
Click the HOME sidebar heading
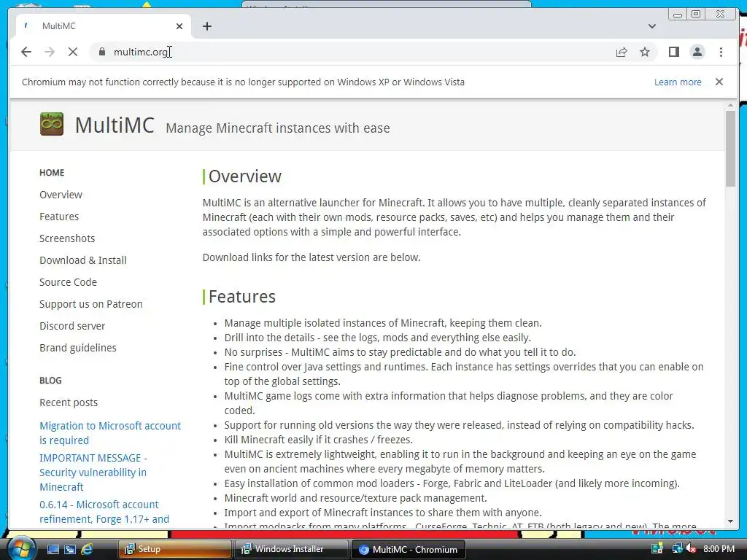[52, 173]
